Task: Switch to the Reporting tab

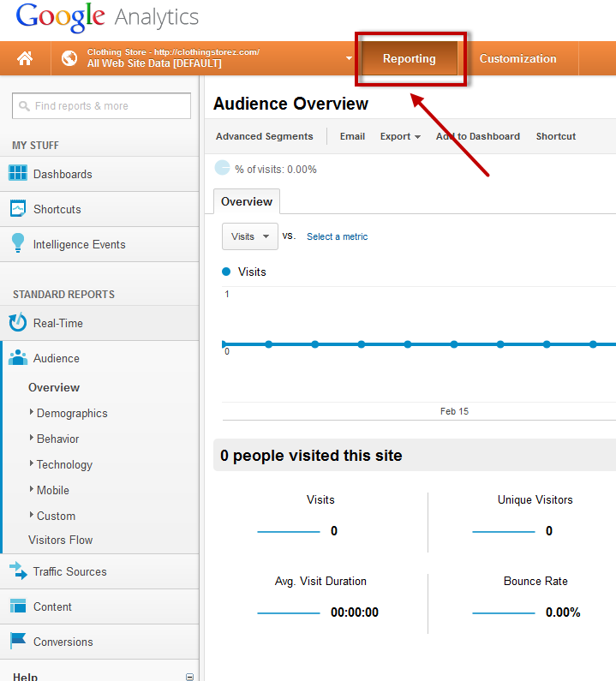Action: (410, 59)
